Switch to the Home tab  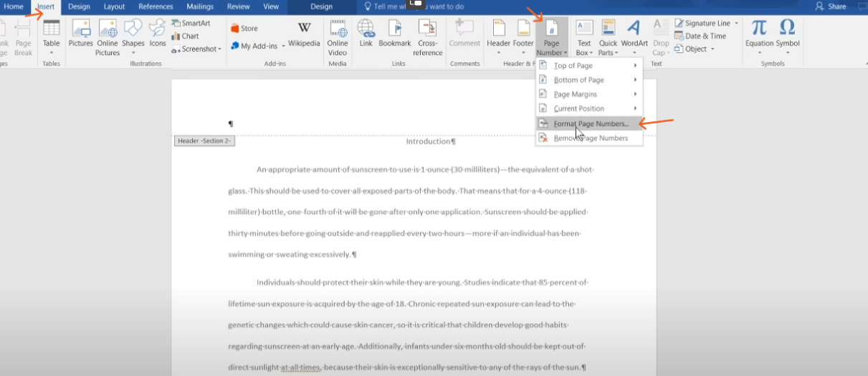click(x=14, y=6)
